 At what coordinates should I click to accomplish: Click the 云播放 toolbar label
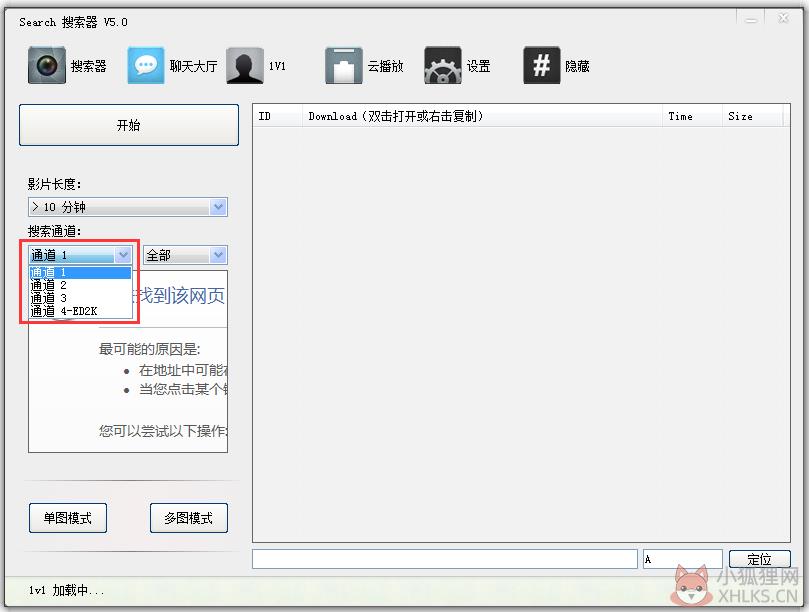[385, 66]
